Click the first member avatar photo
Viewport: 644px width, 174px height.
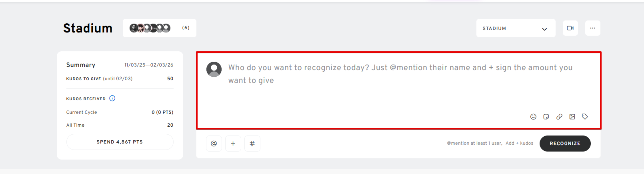pyautogui.click(x=134, y=28)
